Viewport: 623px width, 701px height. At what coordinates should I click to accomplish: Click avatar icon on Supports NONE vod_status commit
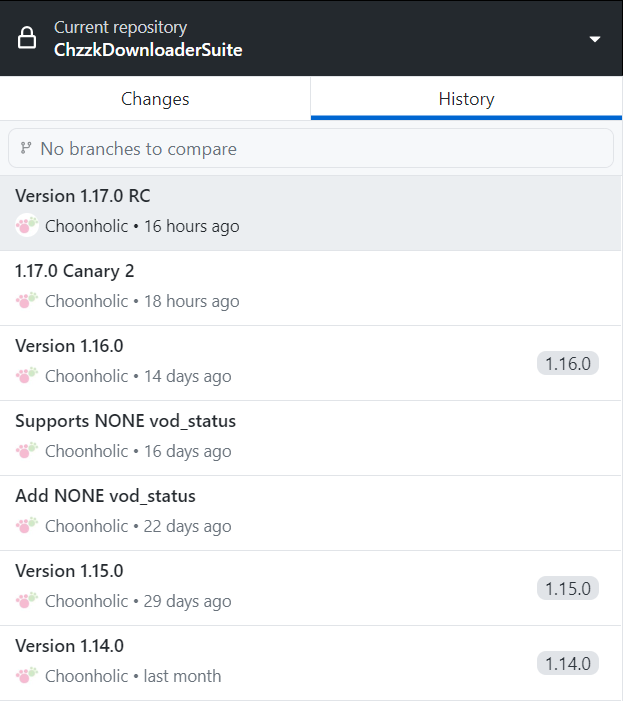point(27,451)
